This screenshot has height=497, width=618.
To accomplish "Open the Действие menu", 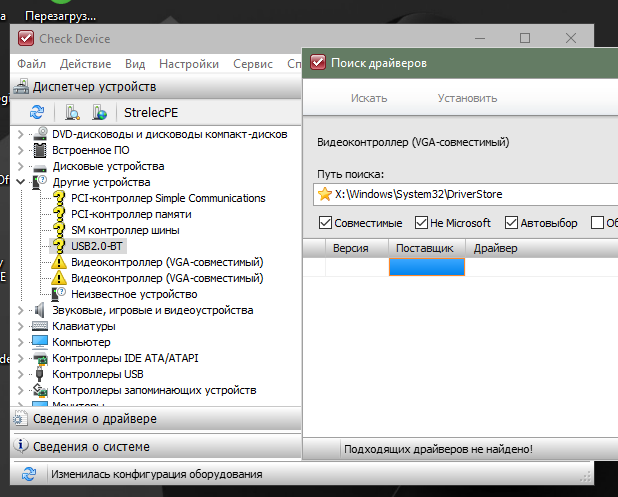I will tap(85, 64).
